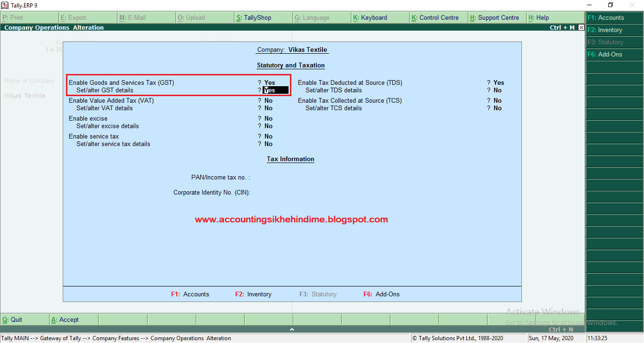Click the Ctrl + N label at bottom
This screenshot has width=644, height=343.
pyautogui.click(x=561, y=329)
